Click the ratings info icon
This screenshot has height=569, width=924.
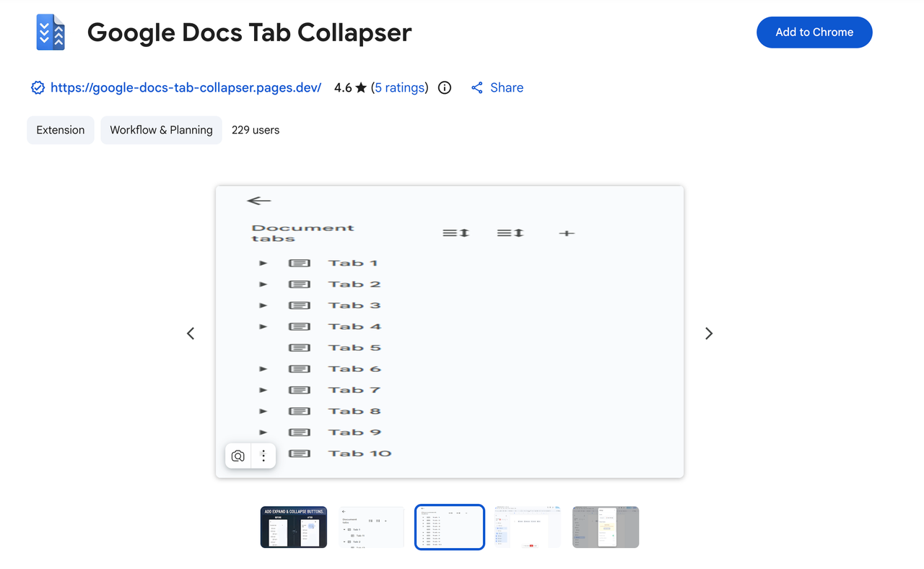coord(445,88)
